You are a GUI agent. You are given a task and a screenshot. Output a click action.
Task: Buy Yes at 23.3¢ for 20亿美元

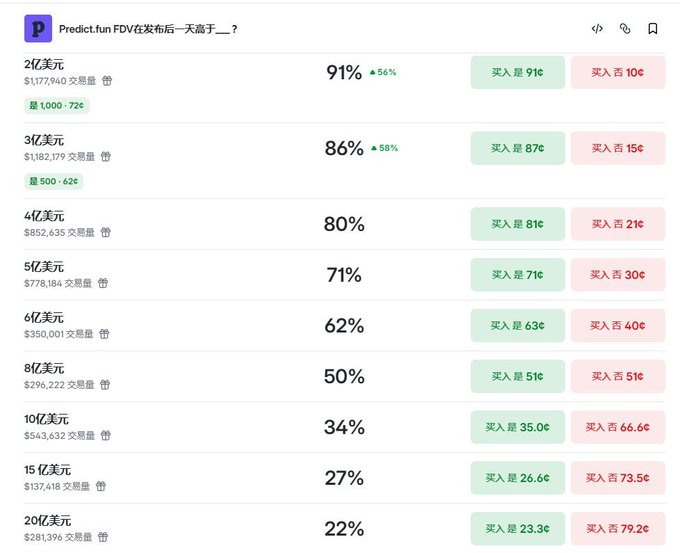tap(518, 529)
